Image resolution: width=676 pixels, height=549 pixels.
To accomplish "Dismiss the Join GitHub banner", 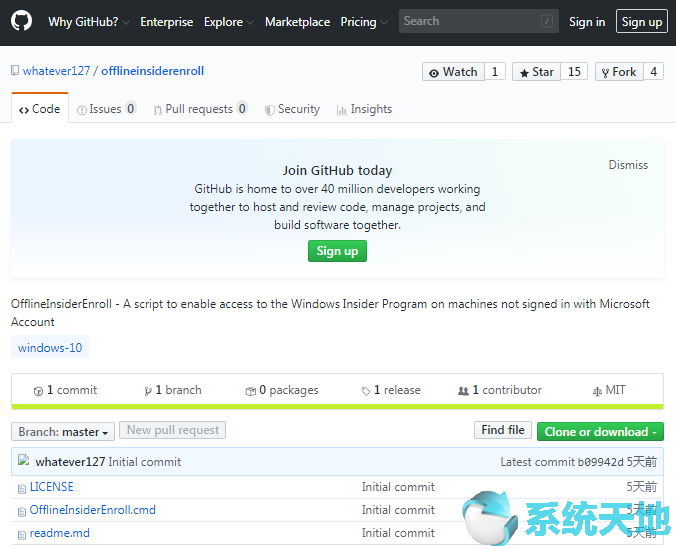I will (628, 165).
